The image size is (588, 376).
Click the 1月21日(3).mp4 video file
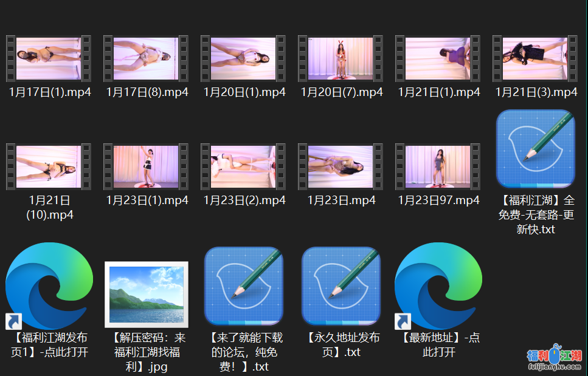point(535,58)
